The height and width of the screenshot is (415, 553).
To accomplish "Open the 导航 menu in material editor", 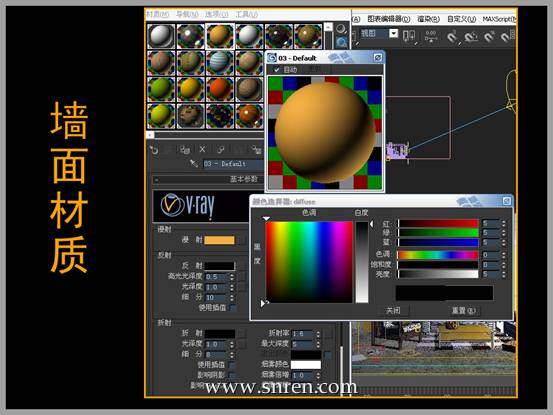I will point(187,14).
